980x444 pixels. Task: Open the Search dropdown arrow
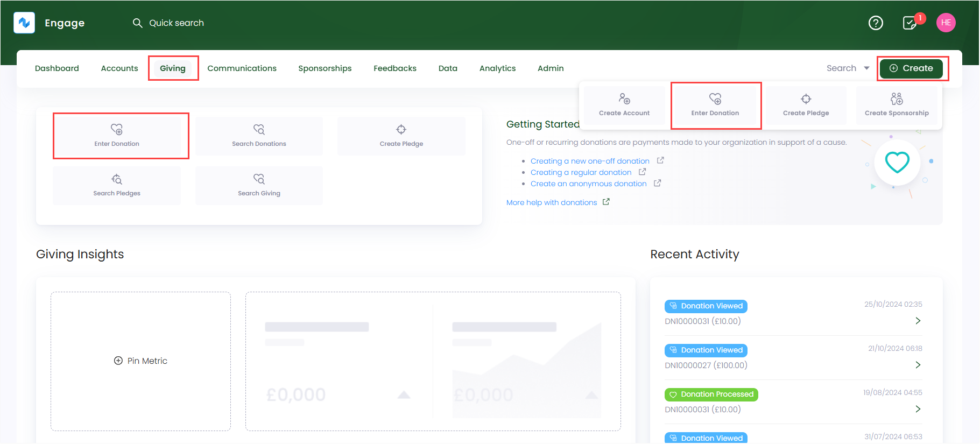[x=866, y=68]
